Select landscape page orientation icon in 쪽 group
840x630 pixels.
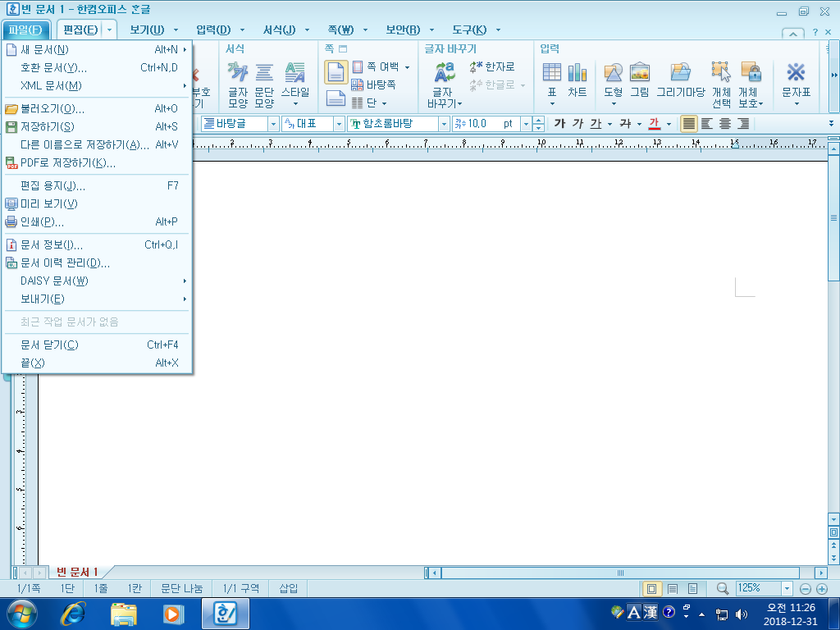point(336,98)
